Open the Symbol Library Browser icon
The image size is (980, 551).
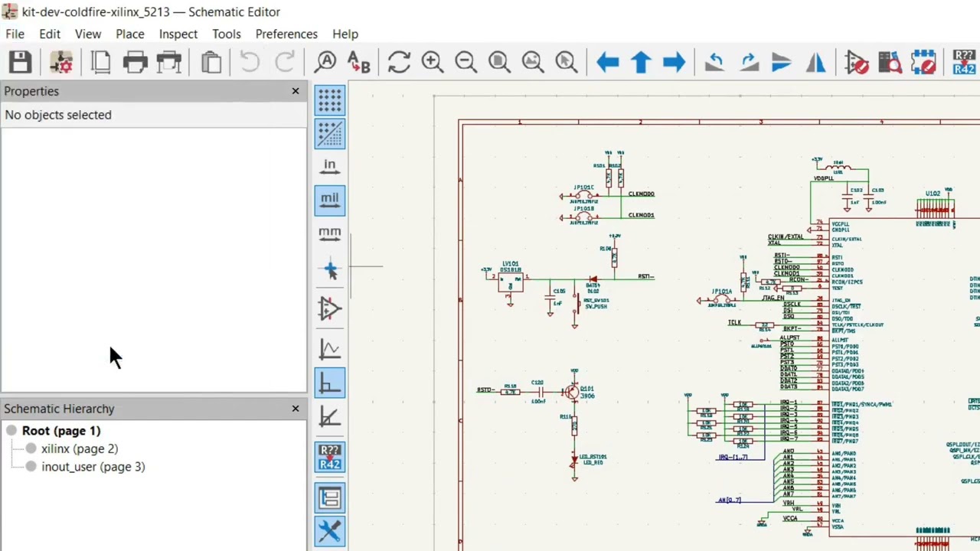tap(890, 62)
